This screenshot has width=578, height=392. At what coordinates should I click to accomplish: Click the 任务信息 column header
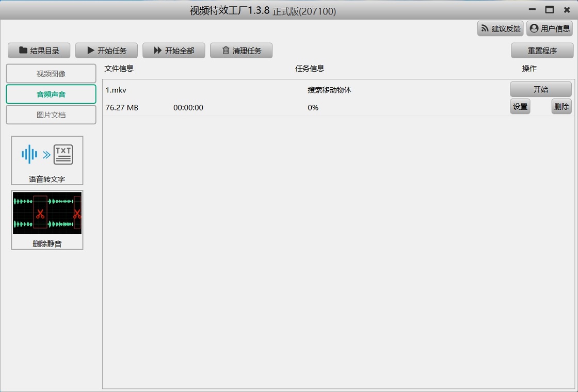click(x=310, y=68)
